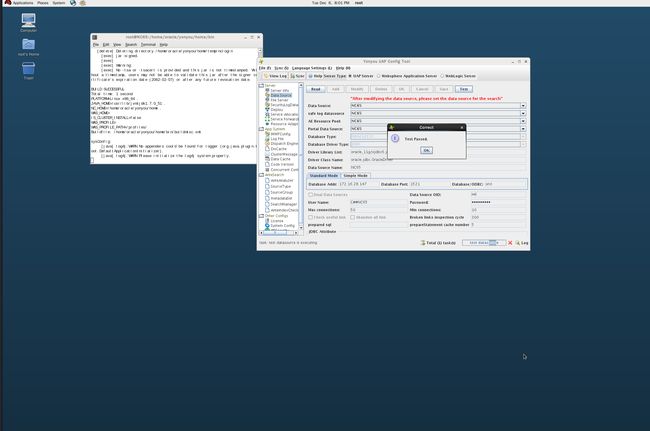Viewport: 650px width, 431px height.
Task: Switch to the Simple Mode tab
Action: pyautogui.click(x=355, y=176)
